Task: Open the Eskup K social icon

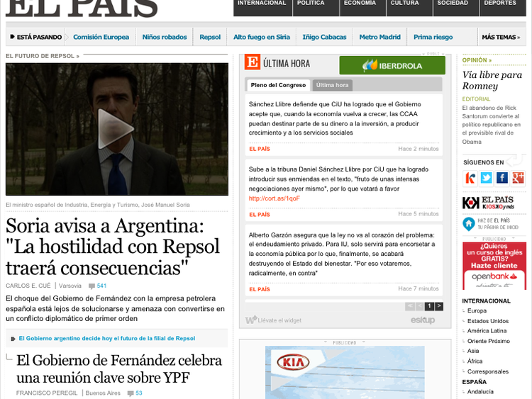Action: pyautogui.click(x=470, y=178)
